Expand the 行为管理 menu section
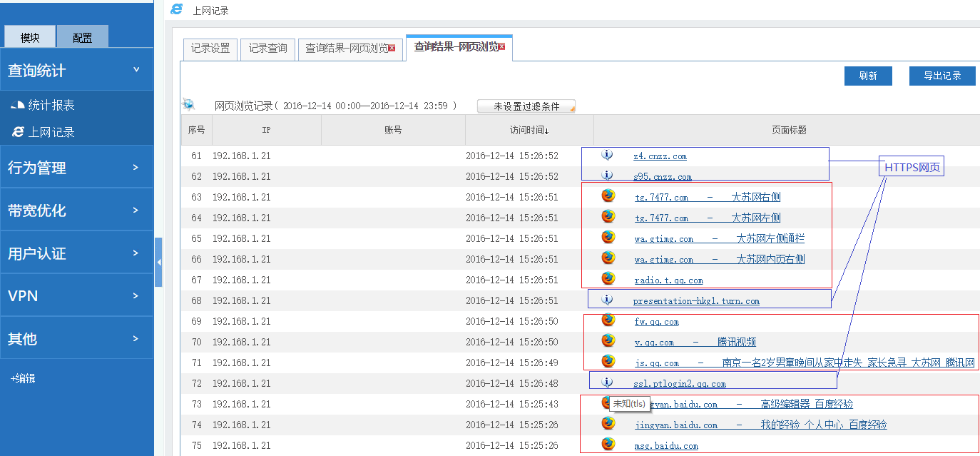This screenshot has width=980, height=456. (76, 168)
